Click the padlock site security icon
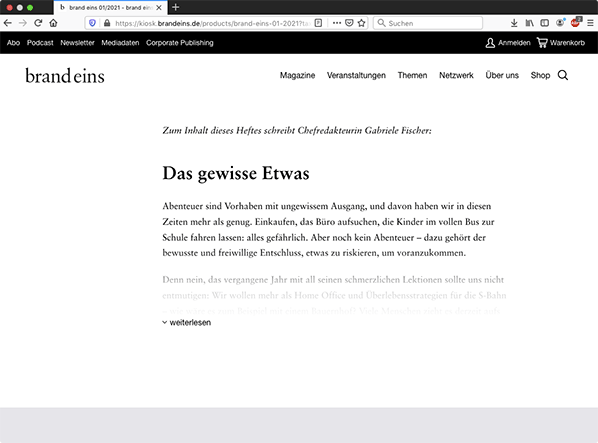Screen dimensions: 598x443 pos(107,23)
